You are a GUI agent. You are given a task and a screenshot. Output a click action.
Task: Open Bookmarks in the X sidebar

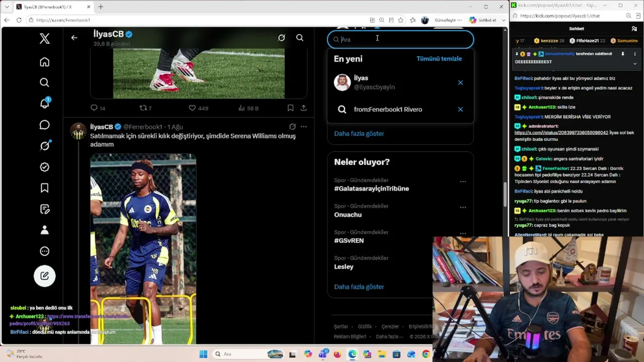(x=45, y=188)
